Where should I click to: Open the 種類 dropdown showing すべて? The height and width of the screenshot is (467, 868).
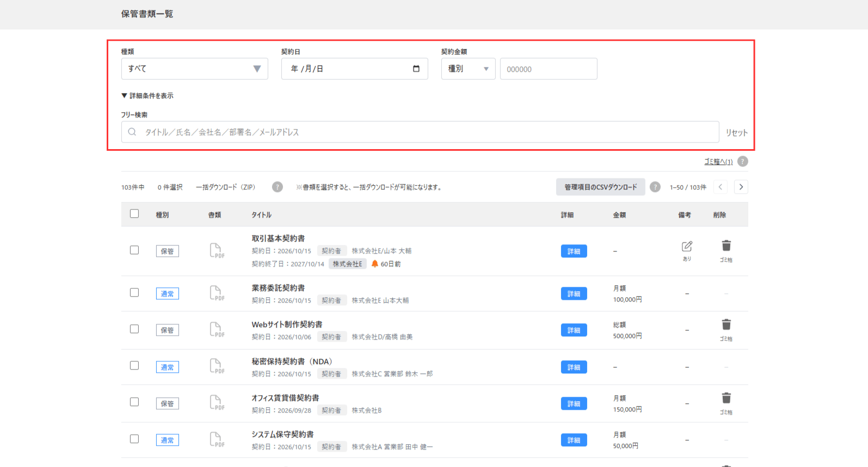click(194, 69)
